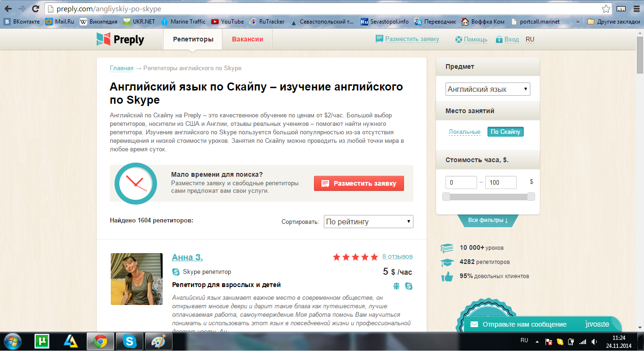Open the Marine Traffic bookmark
This screenshot has width=644, height=362.
coord(183,21)
